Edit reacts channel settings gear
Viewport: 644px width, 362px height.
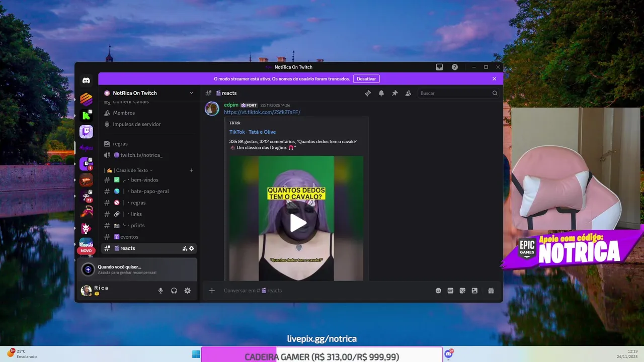[x=191, y=248]
